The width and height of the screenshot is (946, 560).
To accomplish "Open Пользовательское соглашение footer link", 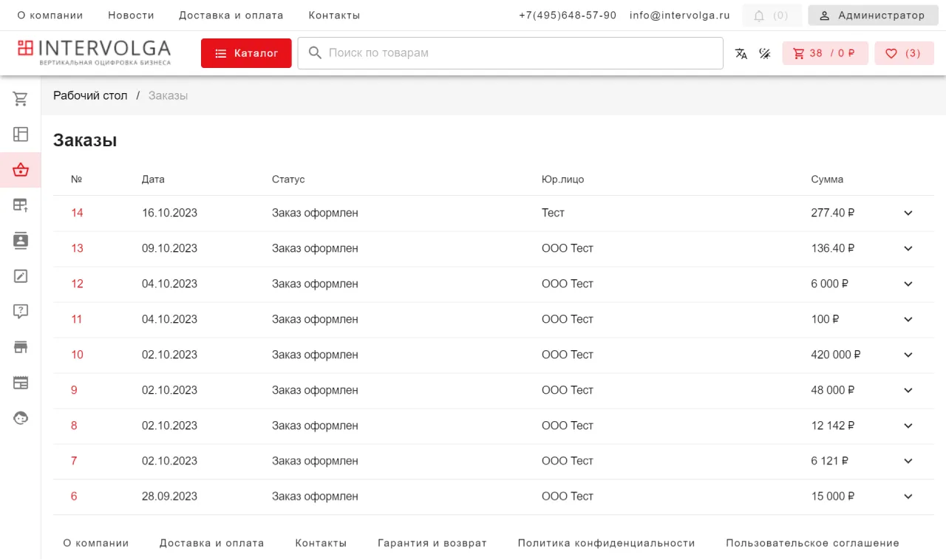I will (813, 543).
